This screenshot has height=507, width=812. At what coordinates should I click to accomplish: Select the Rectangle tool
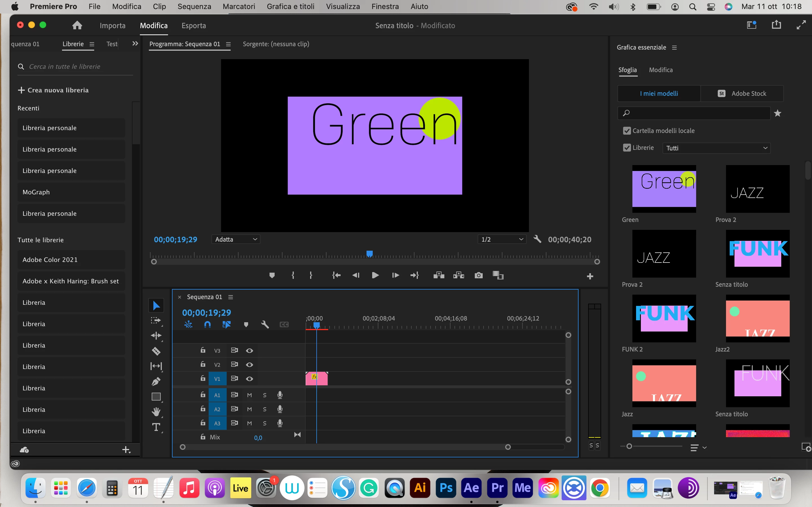[156, 397]
